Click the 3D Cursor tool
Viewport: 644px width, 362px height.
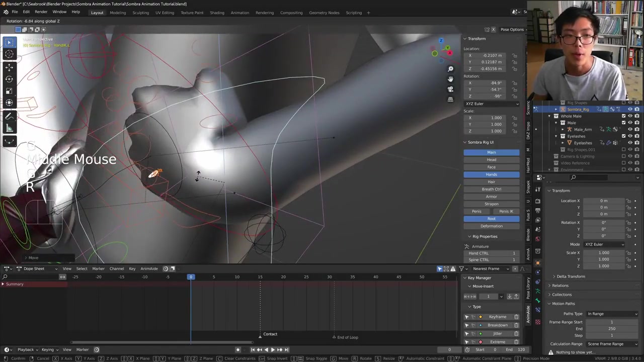(x=9, y=54)
